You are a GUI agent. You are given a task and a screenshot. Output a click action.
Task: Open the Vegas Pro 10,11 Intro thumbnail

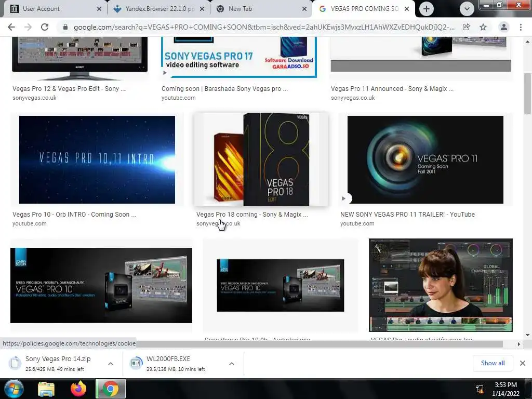97,160
